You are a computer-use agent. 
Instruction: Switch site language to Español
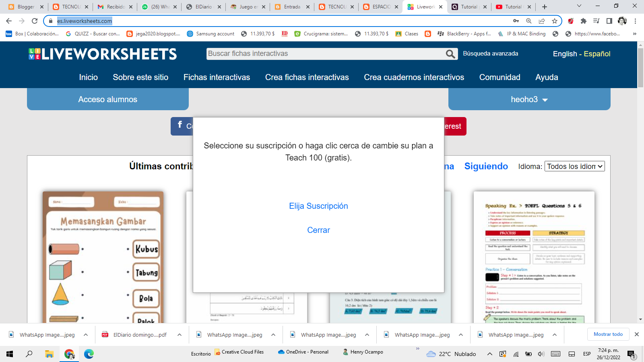click(597, 54)
